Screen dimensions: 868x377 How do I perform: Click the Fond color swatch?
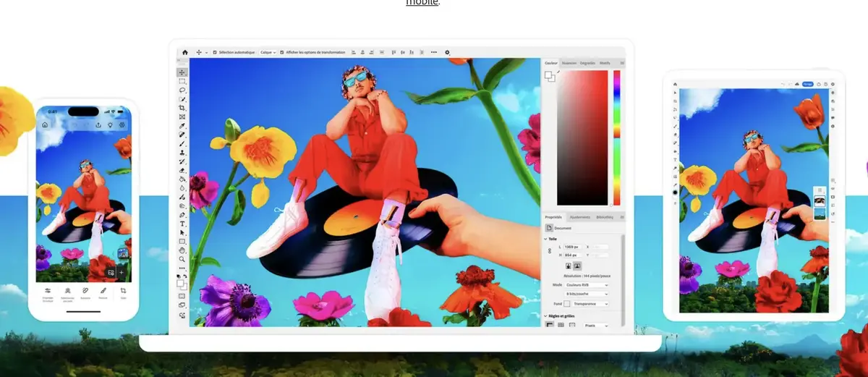coord(566,303)
